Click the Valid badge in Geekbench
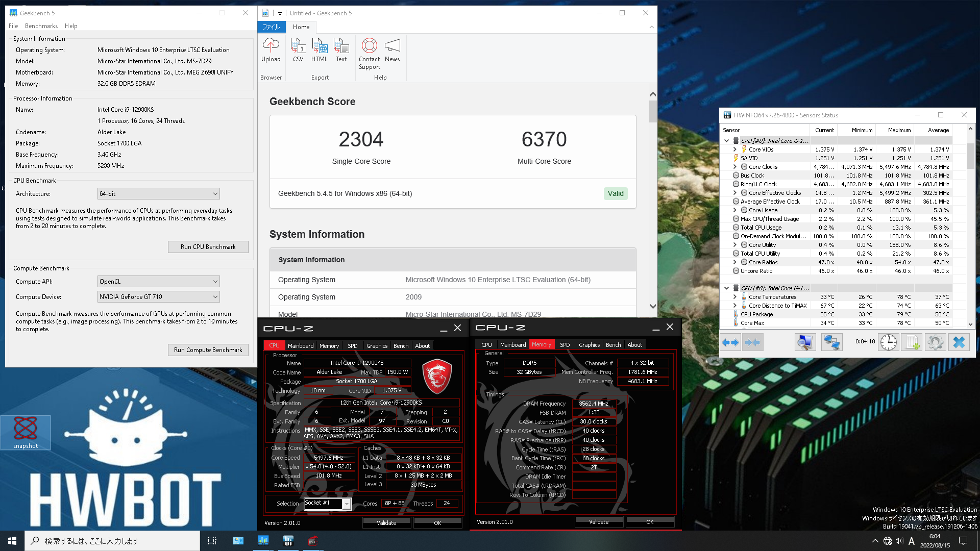 coord(616,193)
